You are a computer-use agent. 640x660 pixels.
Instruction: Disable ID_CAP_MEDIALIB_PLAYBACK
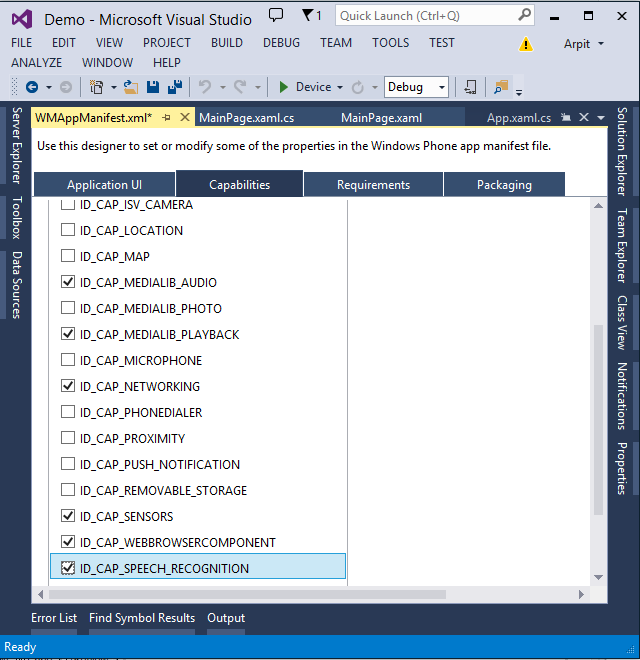[68, 334]
